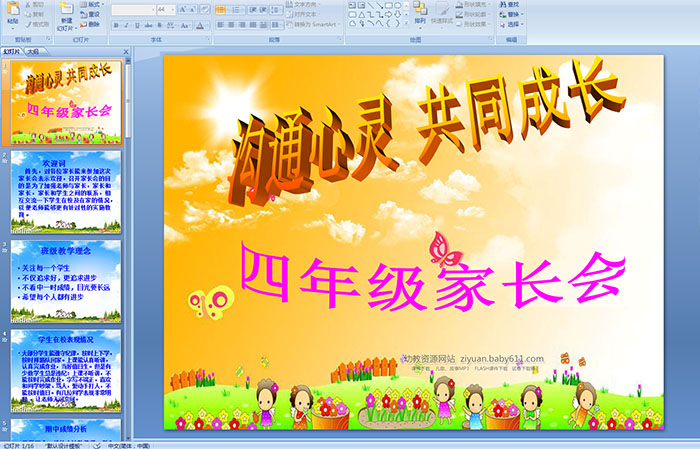Toggle Strikethrough (abc) formatting
The width and height of the screenshot is (700, 449).
pyautogui.click(x=148, y=25)
